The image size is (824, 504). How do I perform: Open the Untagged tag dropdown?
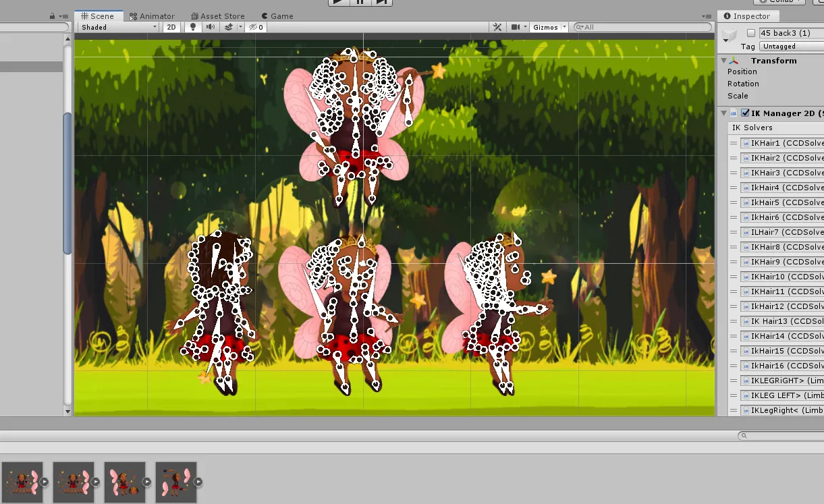click(791, 47)
